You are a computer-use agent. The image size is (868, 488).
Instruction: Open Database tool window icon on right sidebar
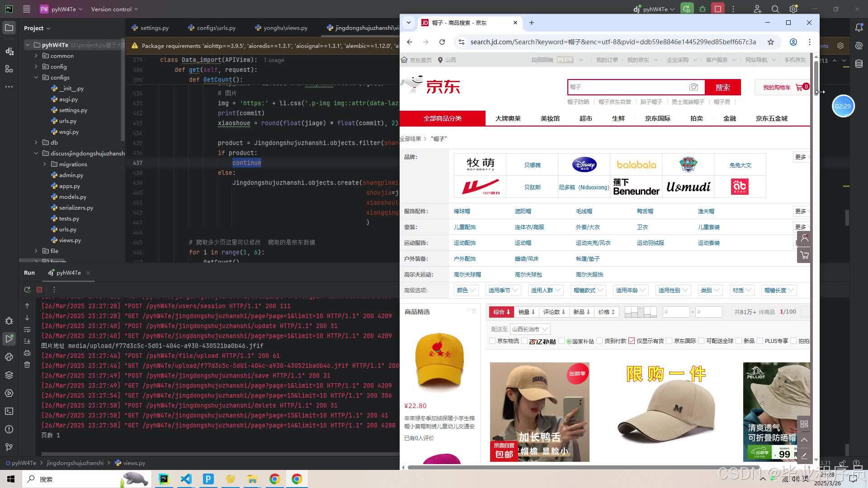(859, 64)
